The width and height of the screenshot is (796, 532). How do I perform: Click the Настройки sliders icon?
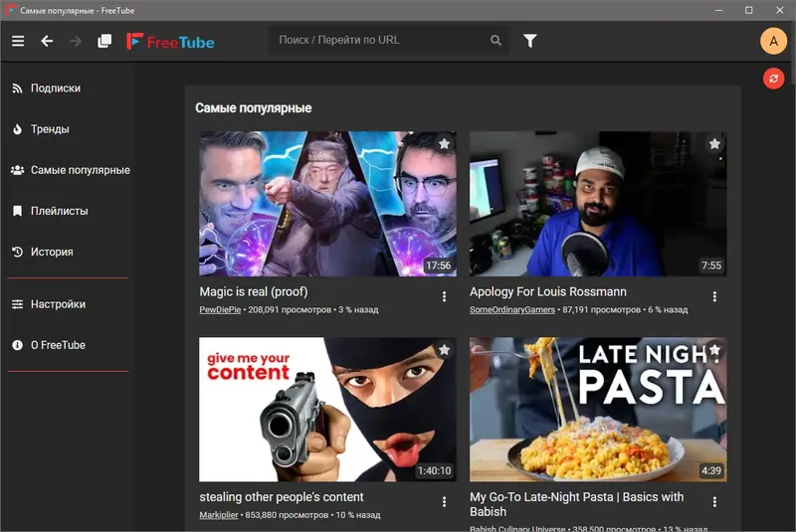(x=17, y=304)
